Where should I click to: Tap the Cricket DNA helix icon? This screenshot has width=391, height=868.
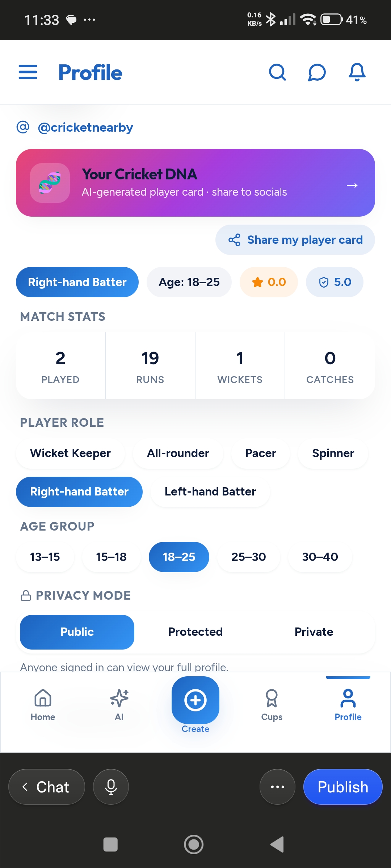point(50,183)
